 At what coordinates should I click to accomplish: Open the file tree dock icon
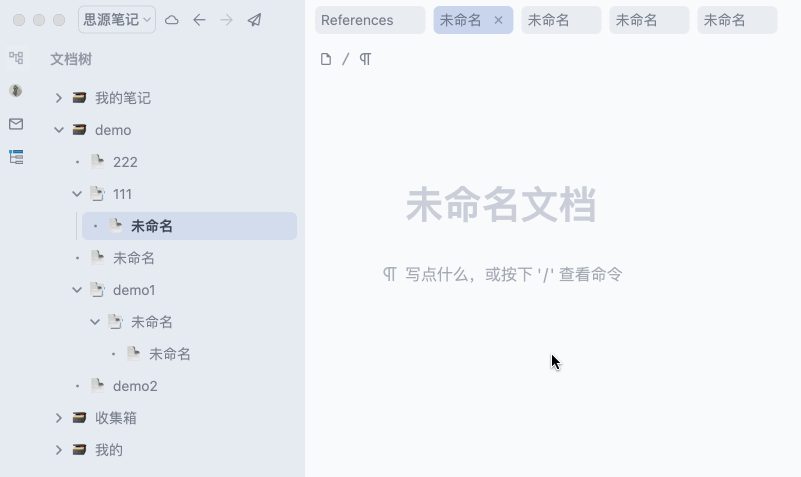tap(16, 58)
